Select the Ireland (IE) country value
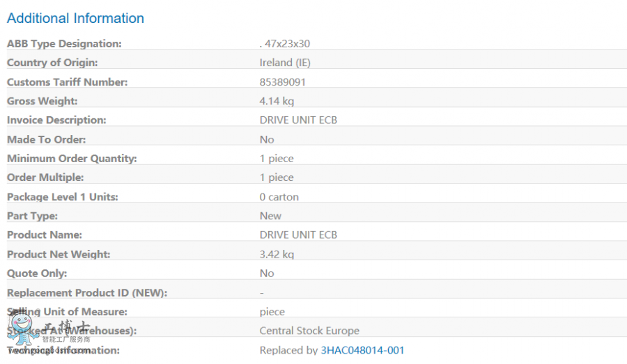The height and width of the screenshot is (364, 627). point(285,63)
